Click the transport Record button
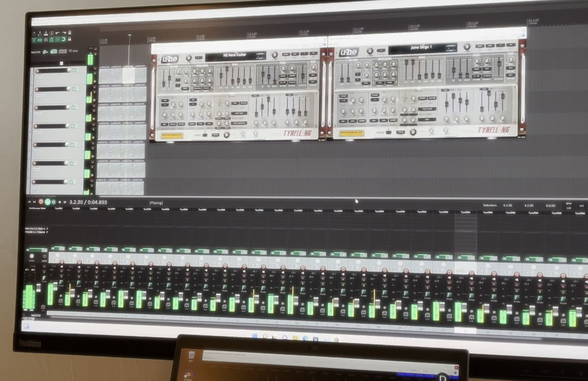This screenshot has width=588, height=381. [41, 202]
